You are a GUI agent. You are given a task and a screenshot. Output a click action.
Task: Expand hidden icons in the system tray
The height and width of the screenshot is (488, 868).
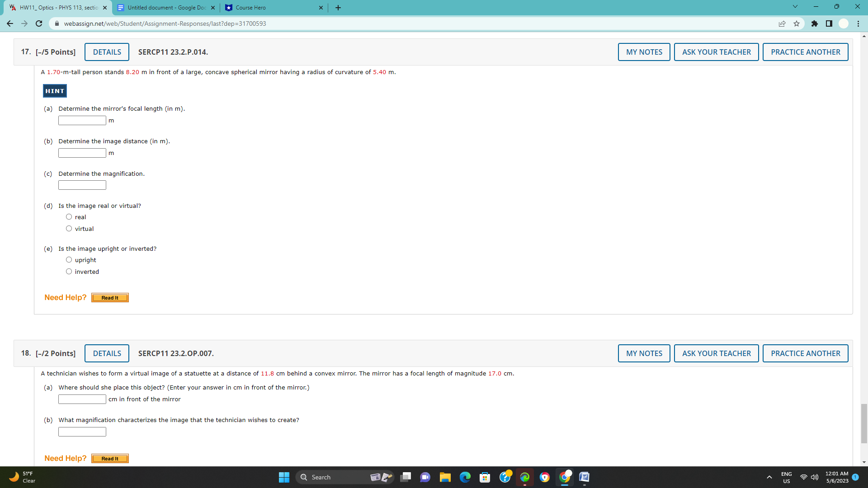tap(770, 477)
